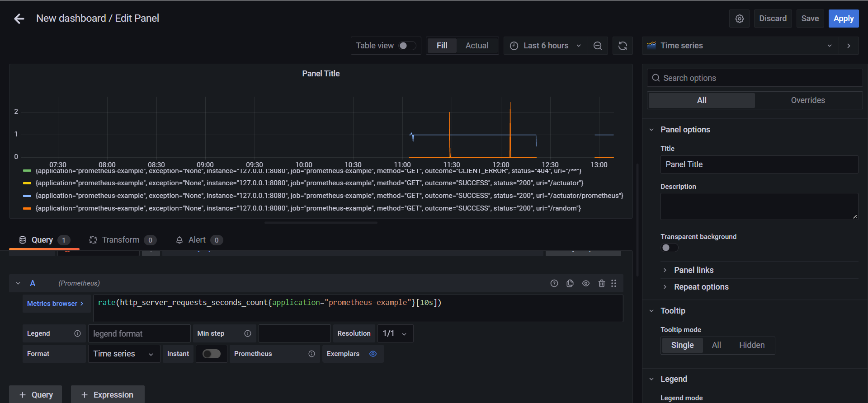Click Search options field
This screenshot has height=403, width=868.
coord(755,78)
